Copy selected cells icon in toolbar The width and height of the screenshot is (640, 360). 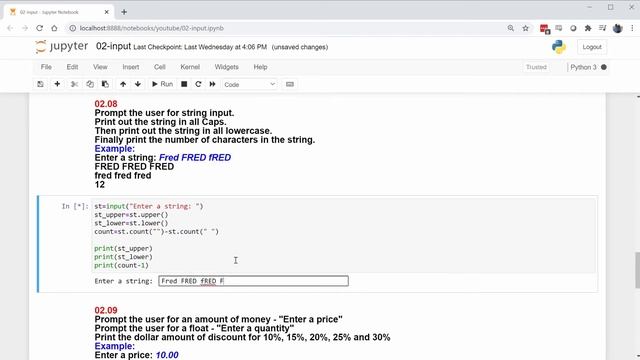pos(90,84)
